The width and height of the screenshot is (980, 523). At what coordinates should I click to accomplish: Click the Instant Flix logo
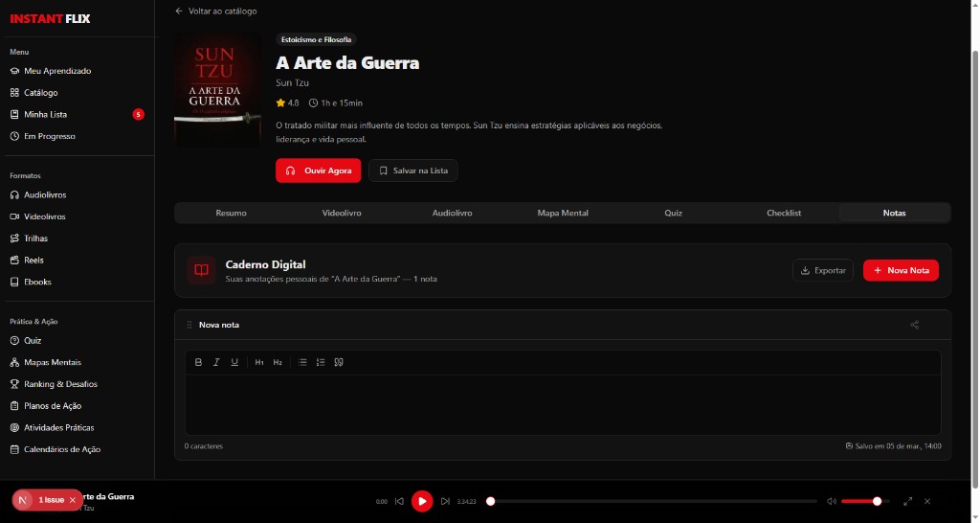[x=50, y=19]
